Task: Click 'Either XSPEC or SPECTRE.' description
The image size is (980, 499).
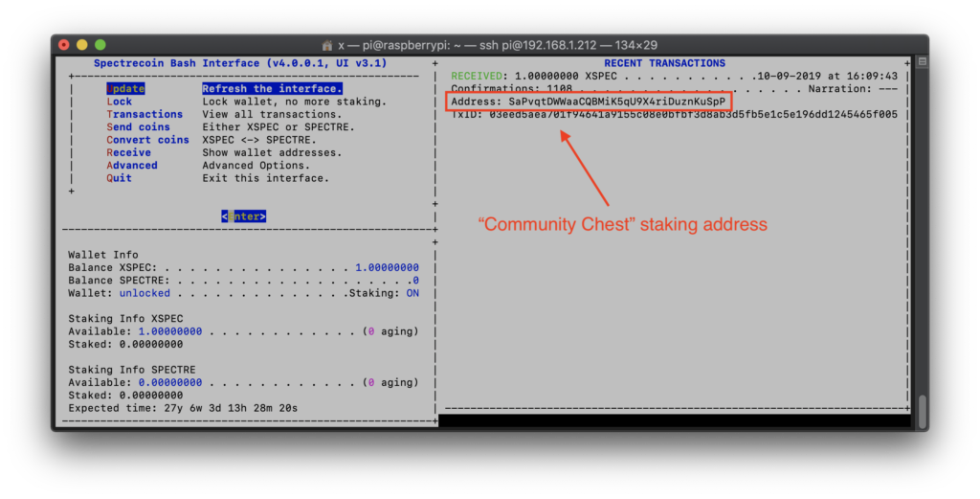Action: (278, 127)
